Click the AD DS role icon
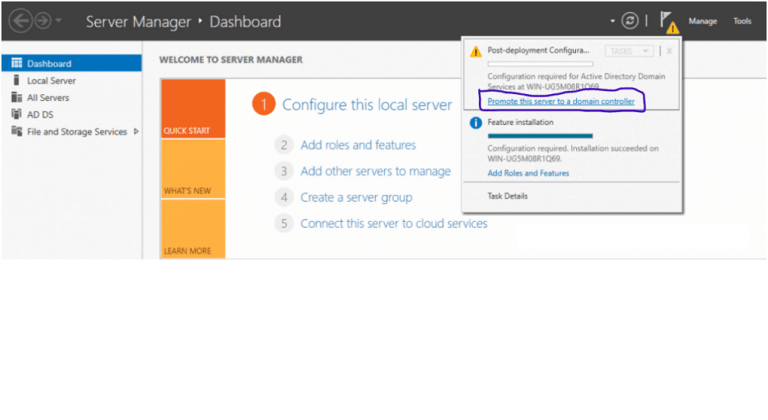The image size is (768, 420). (17, 114)
